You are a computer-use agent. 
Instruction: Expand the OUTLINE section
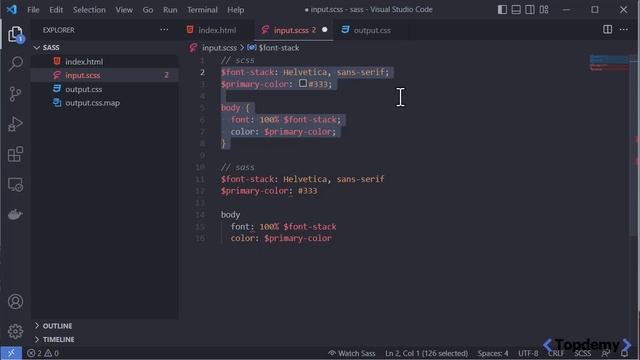tap(104, 326)
